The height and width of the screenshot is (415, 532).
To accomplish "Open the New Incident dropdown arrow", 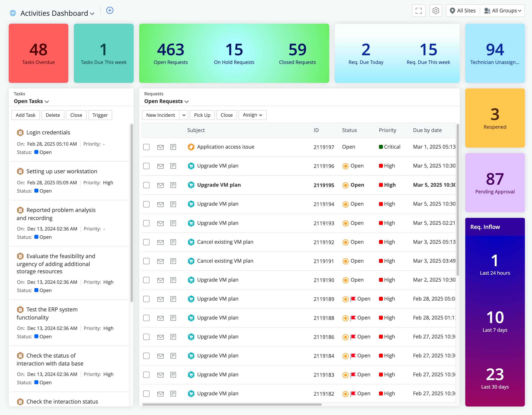I will pos(184,115).
